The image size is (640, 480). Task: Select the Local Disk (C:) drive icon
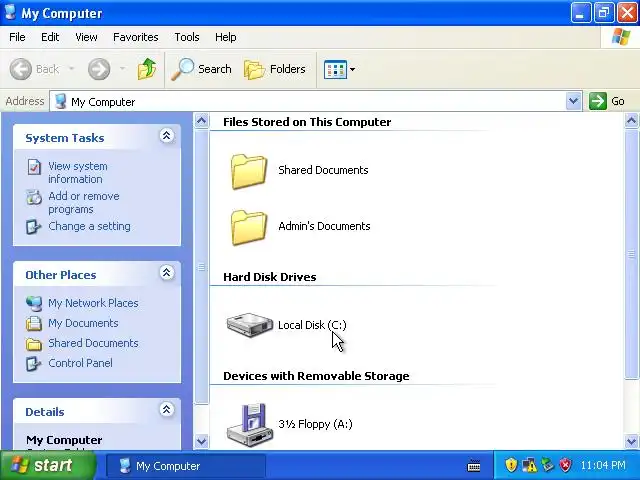249,324
